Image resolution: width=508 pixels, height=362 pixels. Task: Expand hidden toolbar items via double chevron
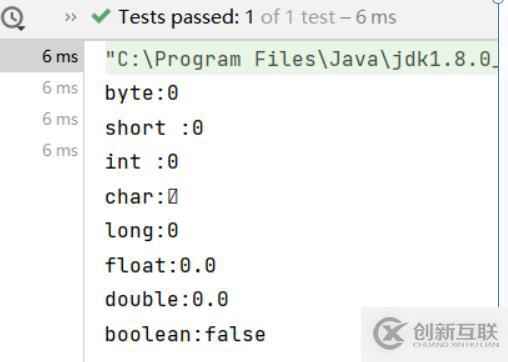tap(70, 17)
